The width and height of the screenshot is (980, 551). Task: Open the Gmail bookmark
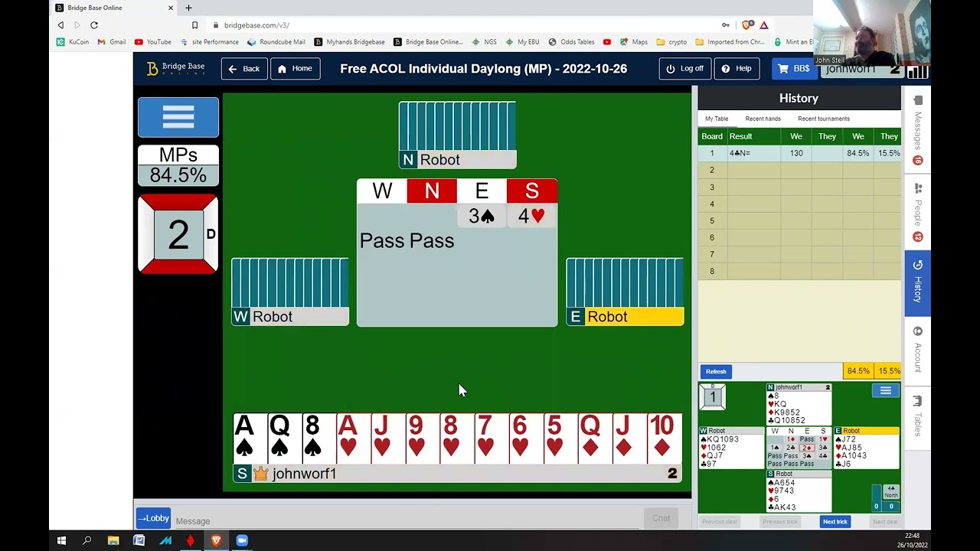[112, 42]
